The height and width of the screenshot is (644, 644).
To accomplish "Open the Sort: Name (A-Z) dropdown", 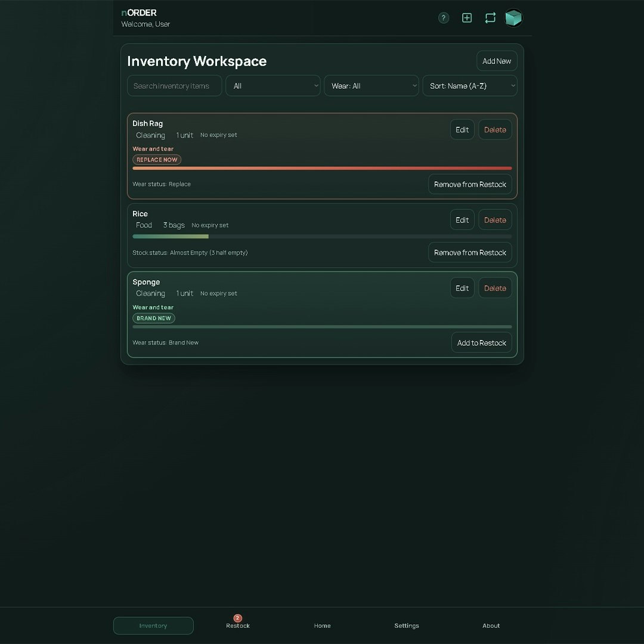I will click(469, 86).
